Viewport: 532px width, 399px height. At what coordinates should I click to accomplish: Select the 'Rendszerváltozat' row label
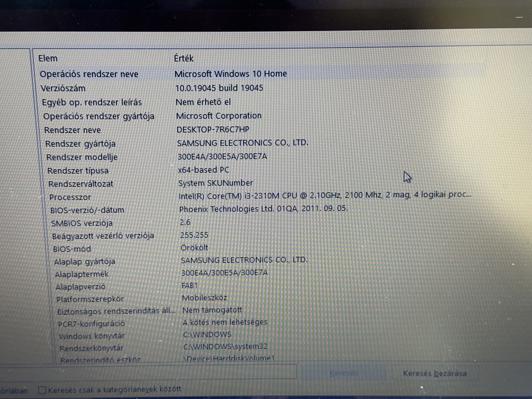(x=81, y=184)
